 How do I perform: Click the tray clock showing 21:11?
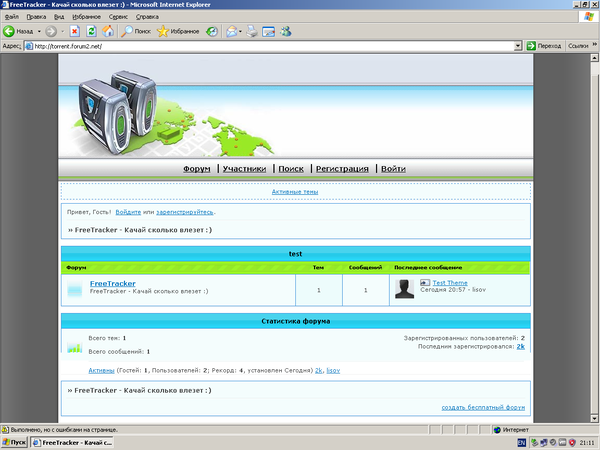click(587, 443)
